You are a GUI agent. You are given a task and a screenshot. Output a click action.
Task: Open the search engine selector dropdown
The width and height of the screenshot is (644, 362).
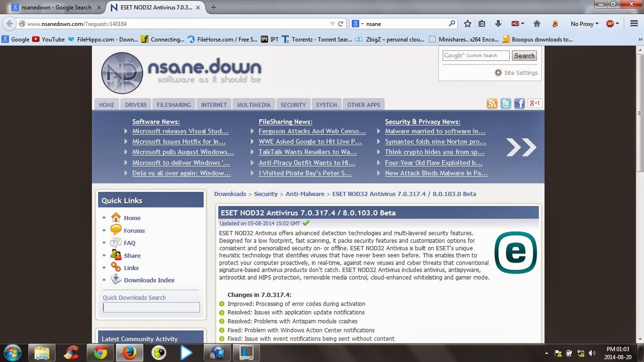click(357, 24)
